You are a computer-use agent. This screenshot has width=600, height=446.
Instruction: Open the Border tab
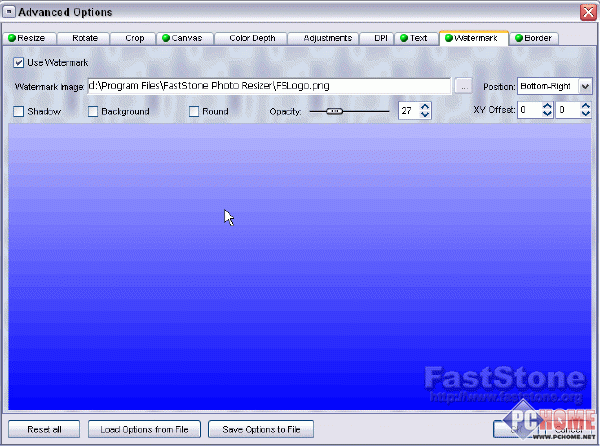534,38
